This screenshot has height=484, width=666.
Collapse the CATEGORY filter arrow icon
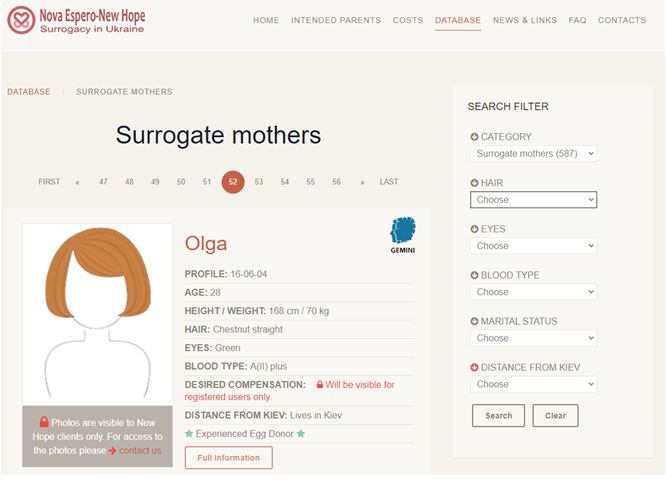click(x=474, y=137)
